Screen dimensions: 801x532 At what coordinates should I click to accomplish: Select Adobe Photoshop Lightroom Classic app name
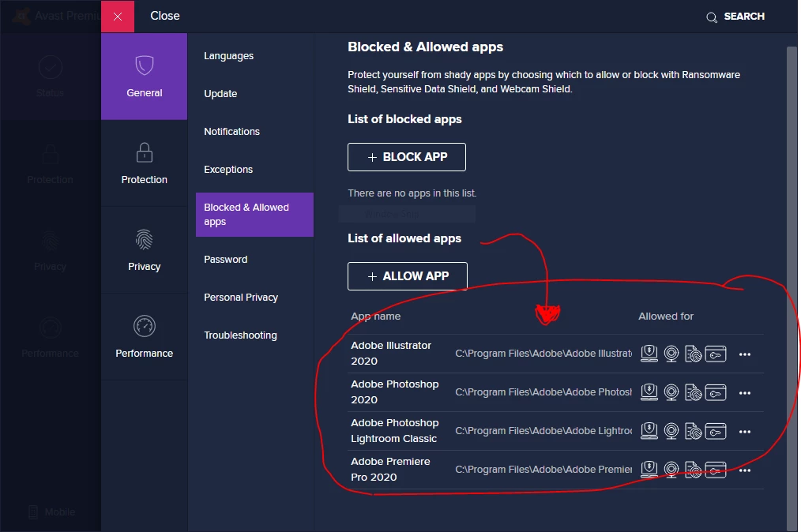pyautogui.click(x=395, y=431)
